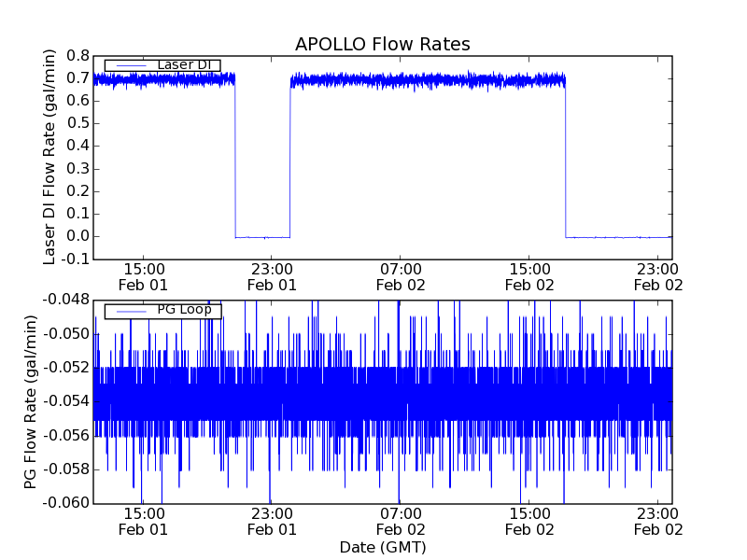Click "15:00 Feb 02" under the Laser DI plot
Image resolution: width=747 pixels, height=560 pixels.
click(529, 277)
